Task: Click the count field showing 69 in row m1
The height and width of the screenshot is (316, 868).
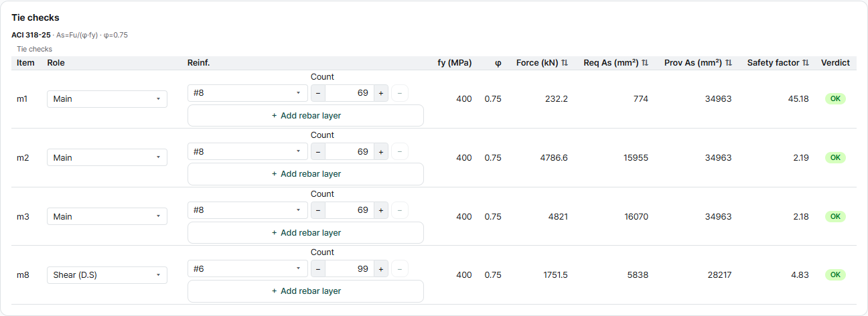Action: (350, 93)
